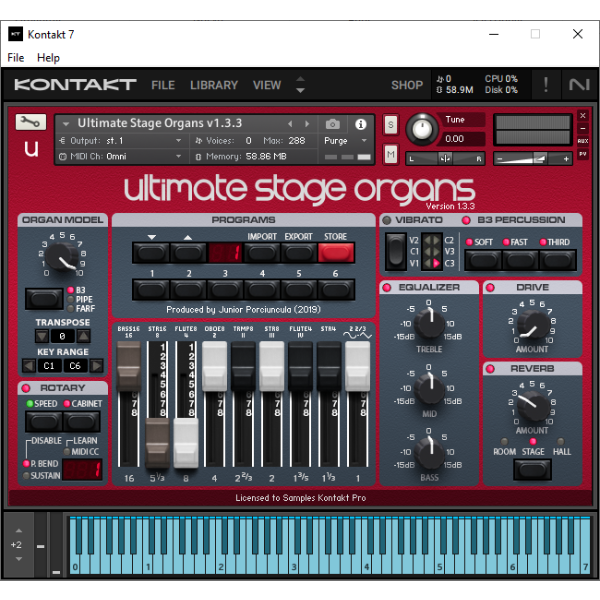Select program slot 3 button

point(225,290)
